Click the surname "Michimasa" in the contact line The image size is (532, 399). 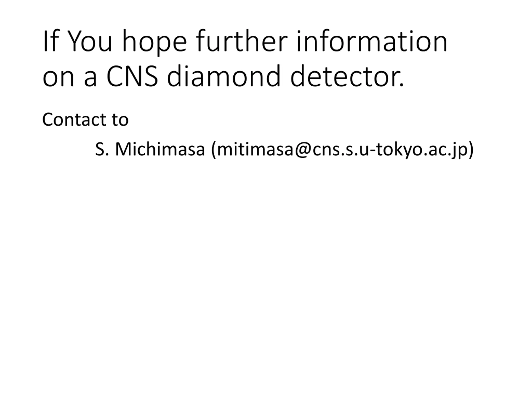pyautogui.click(x=160, y=150)
